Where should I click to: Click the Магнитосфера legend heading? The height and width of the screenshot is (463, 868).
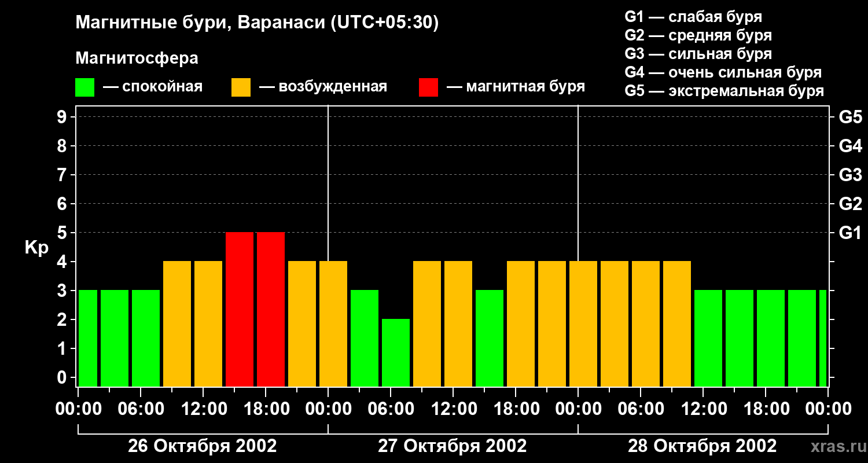tap(137, 58)
